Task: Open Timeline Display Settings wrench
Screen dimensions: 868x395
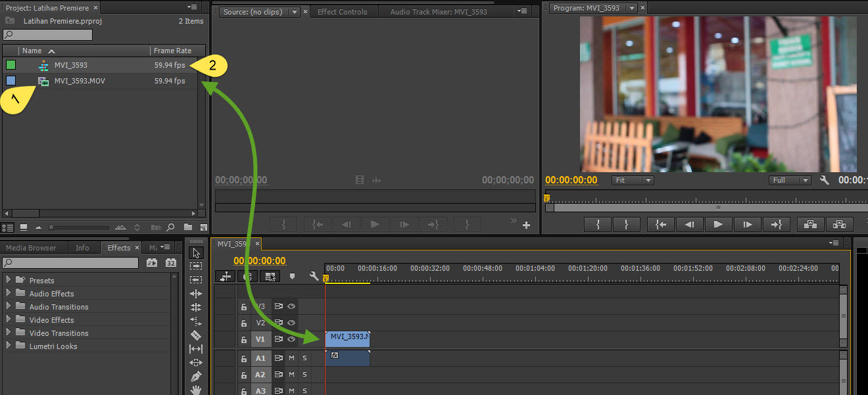Action: (314, 277)
